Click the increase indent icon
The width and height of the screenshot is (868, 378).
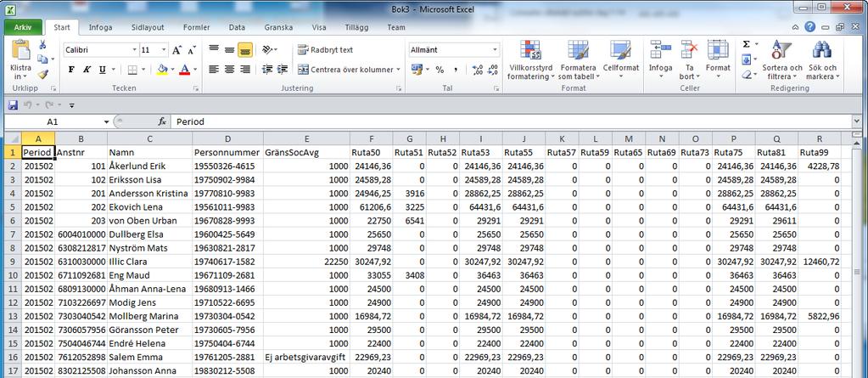click(x=283, y=70)
